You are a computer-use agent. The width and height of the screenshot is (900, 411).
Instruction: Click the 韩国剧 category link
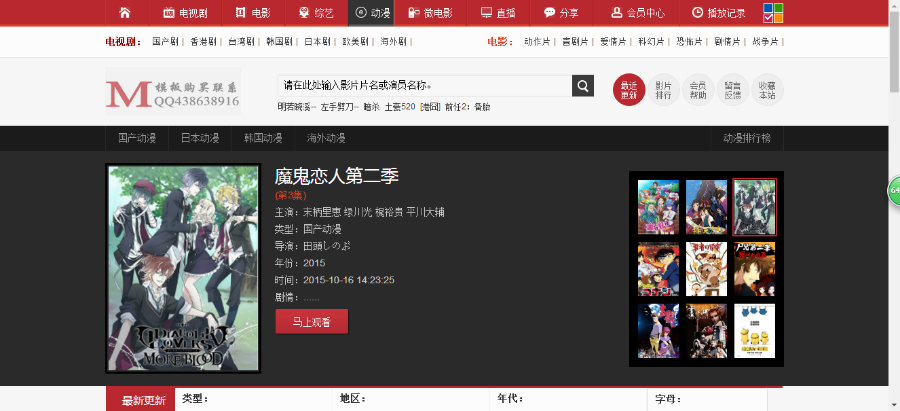[279, 42]
